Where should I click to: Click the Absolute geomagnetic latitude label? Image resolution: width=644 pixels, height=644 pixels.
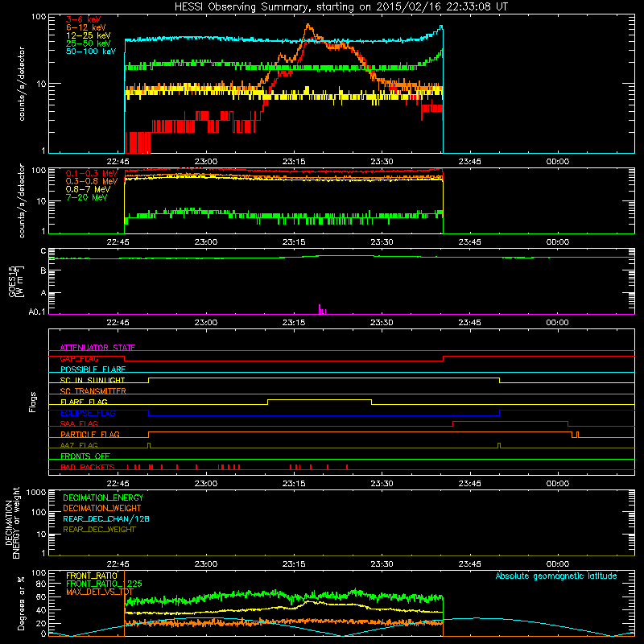click(x=556, y=576)
